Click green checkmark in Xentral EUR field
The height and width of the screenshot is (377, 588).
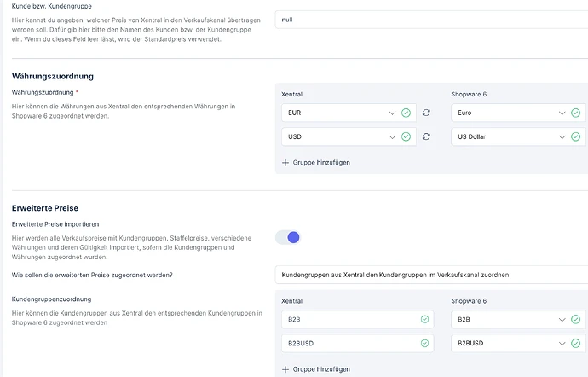406,113
